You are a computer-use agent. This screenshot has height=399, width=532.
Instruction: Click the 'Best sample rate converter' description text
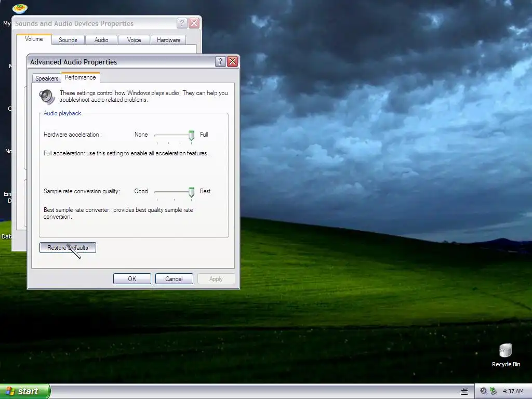[118, 214]
